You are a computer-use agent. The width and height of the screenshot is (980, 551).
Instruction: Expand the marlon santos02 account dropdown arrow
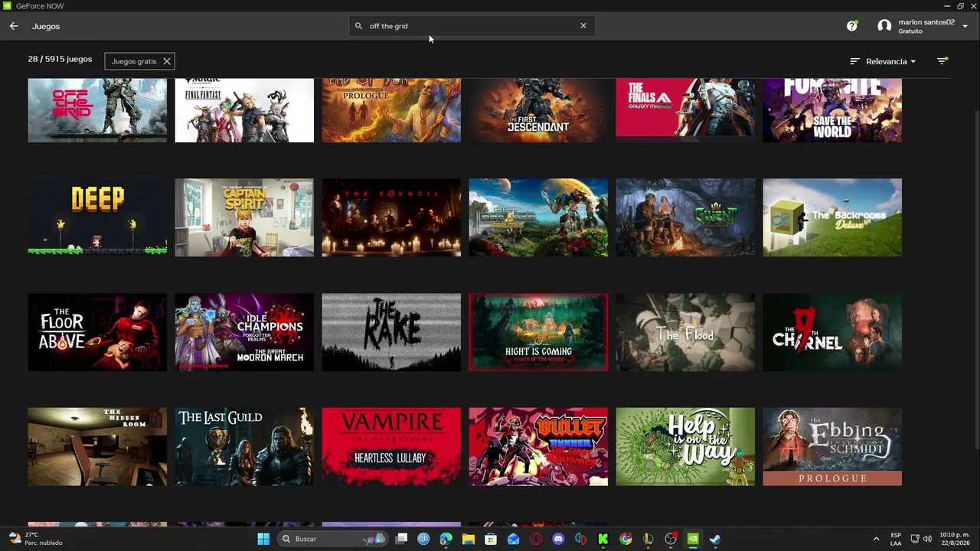(965, 26)
